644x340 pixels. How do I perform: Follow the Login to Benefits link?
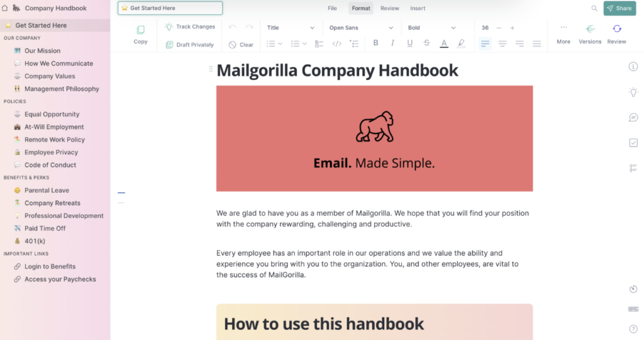[50, 266]
